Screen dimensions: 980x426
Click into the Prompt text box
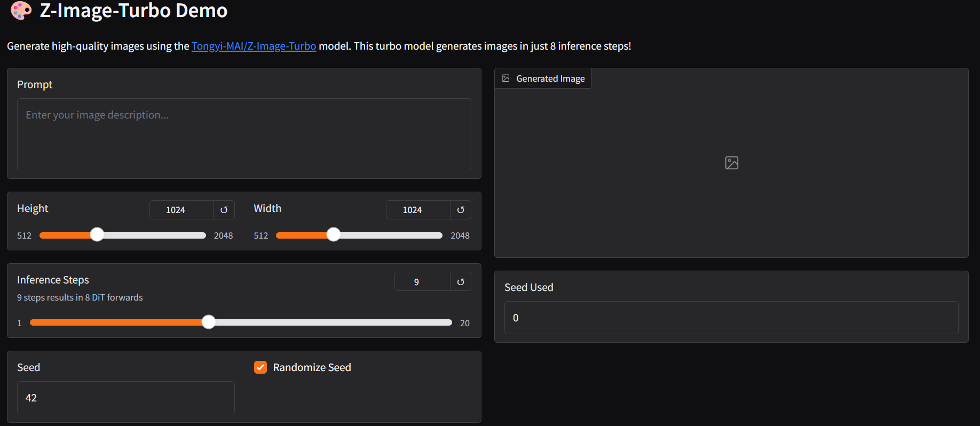[244, 134]
